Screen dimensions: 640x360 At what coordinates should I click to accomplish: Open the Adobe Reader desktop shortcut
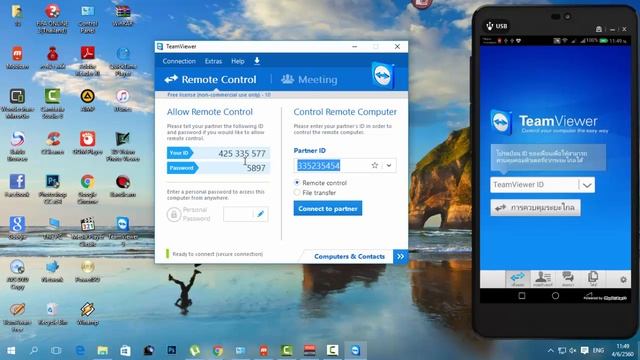click(87, 60)
